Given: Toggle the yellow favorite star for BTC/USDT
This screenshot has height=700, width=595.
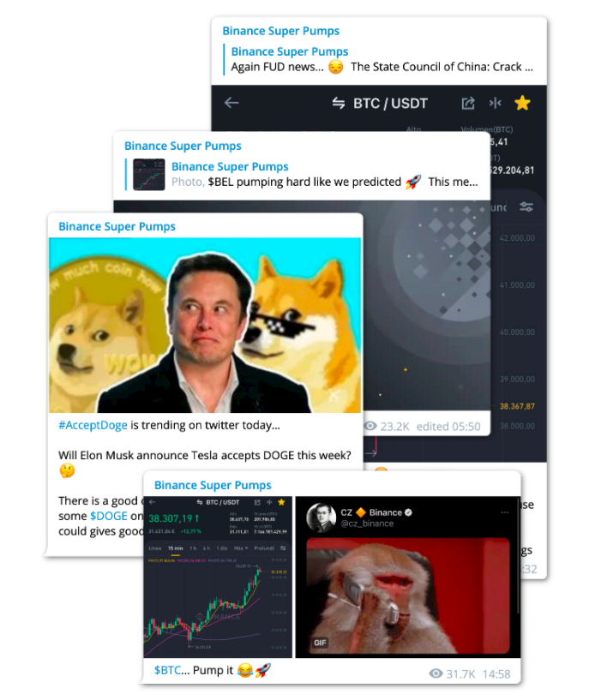Looking at the screenshot, I should [522, 103].
